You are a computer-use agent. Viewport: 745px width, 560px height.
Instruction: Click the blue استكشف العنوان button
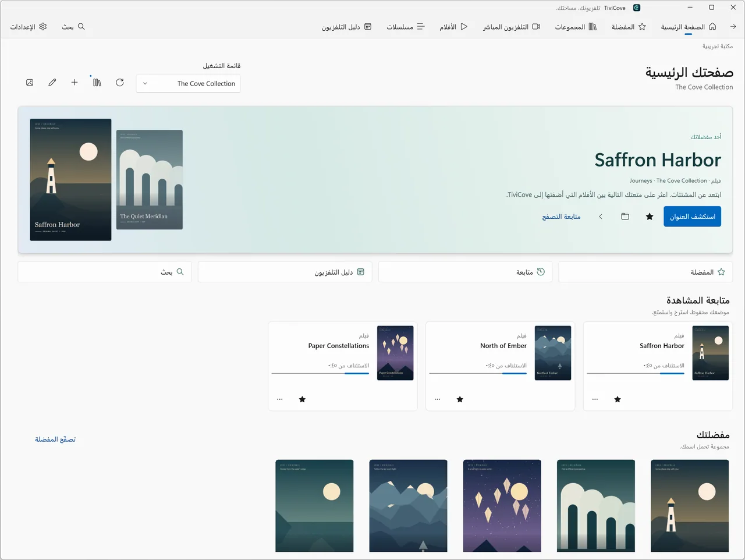click(692, 217)
